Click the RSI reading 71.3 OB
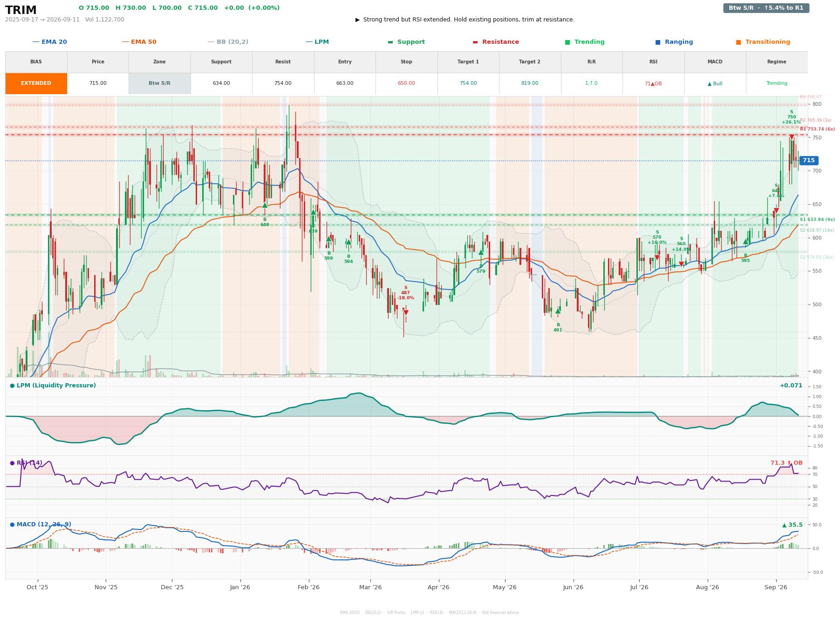Image resolution: width=840 pixels, height=620 pixels. pyautogui.click(x=786, y=463)
